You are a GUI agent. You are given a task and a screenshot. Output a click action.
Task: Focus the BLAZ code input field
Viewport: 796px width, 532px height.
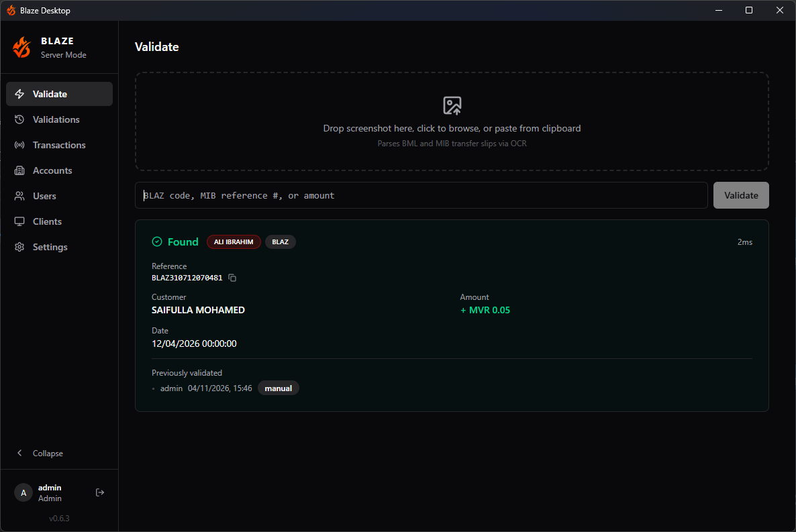coord(421,195)
